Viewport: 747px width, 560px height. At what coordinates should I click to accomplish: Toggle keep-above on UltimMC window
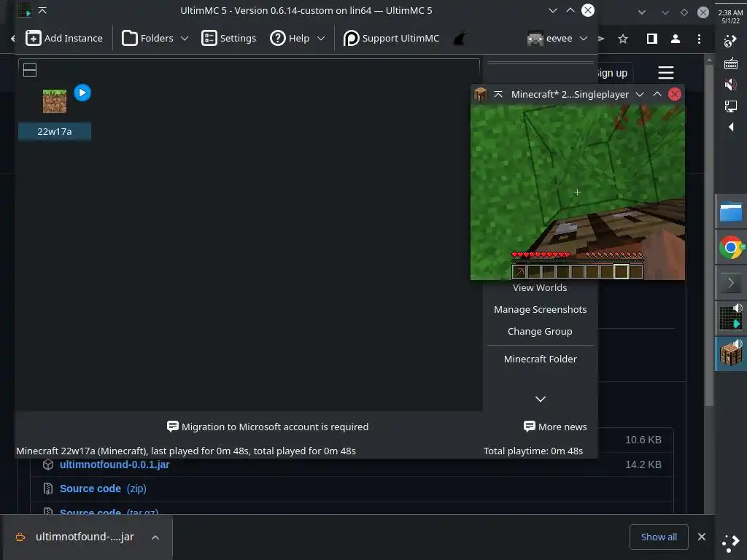pyautogui.click(x=42, y=10)
